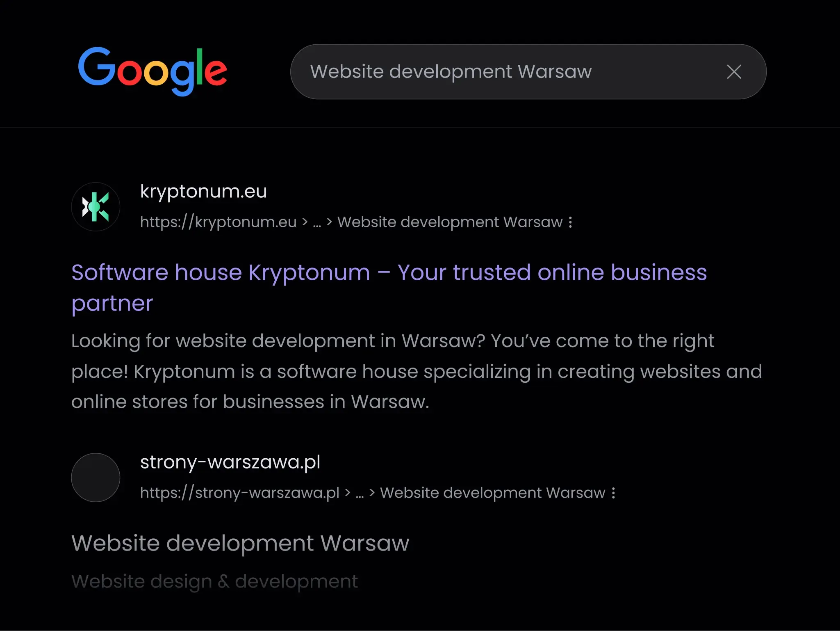
Task: Open the strony-warszawa.pl site name
Action: pyautogui.click(x=230, y=462)
